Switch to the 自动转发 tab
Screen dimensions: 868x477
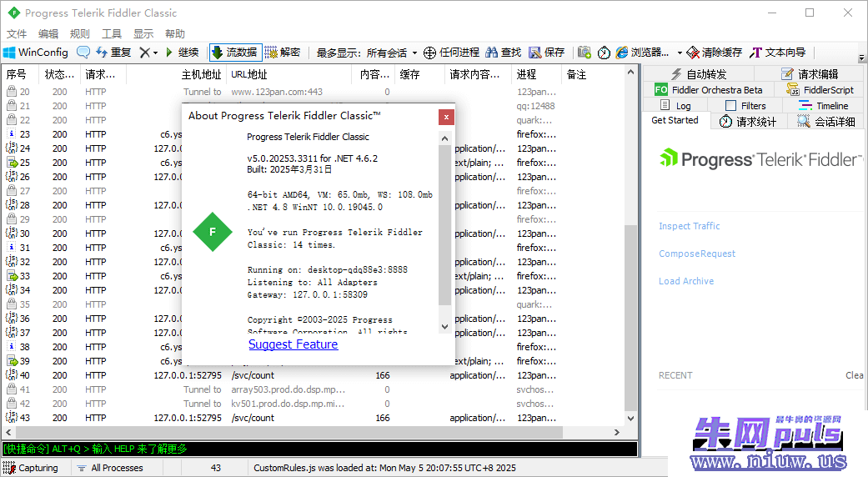point(699,74)
